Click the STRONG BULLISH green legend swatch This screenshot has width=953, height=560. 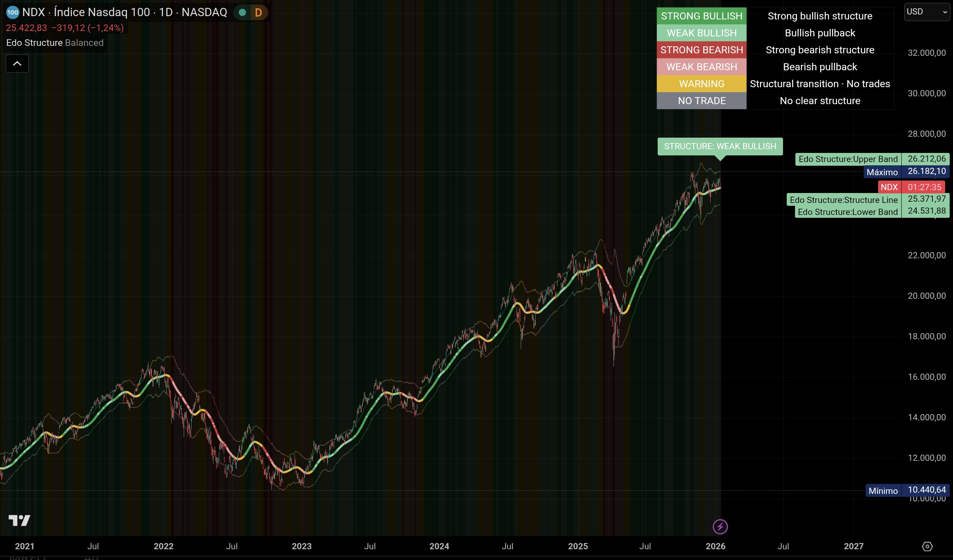point(702,16)
